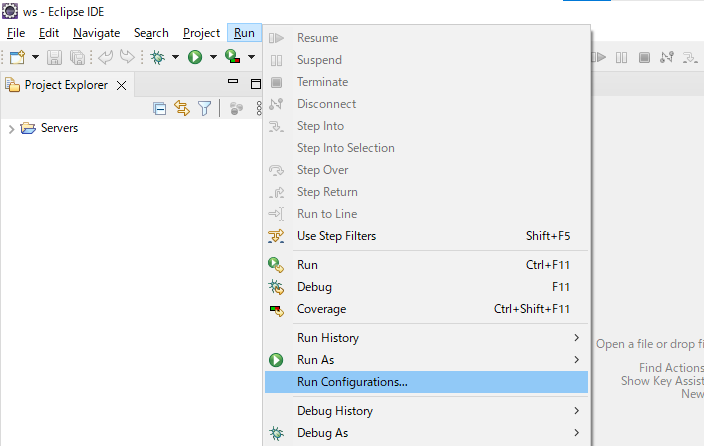704x446 pixels.
Task: Click the Save toolbar icon
Action: tap(54, 57)
